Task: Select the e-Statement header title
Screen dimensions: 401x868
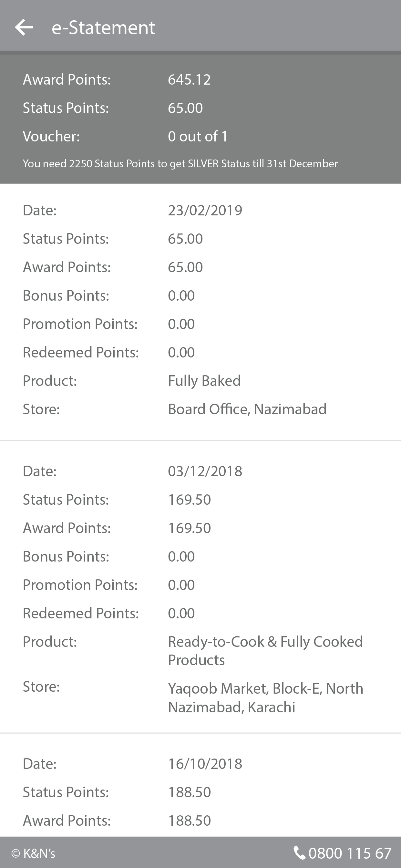Action: (x=103, y=27)
